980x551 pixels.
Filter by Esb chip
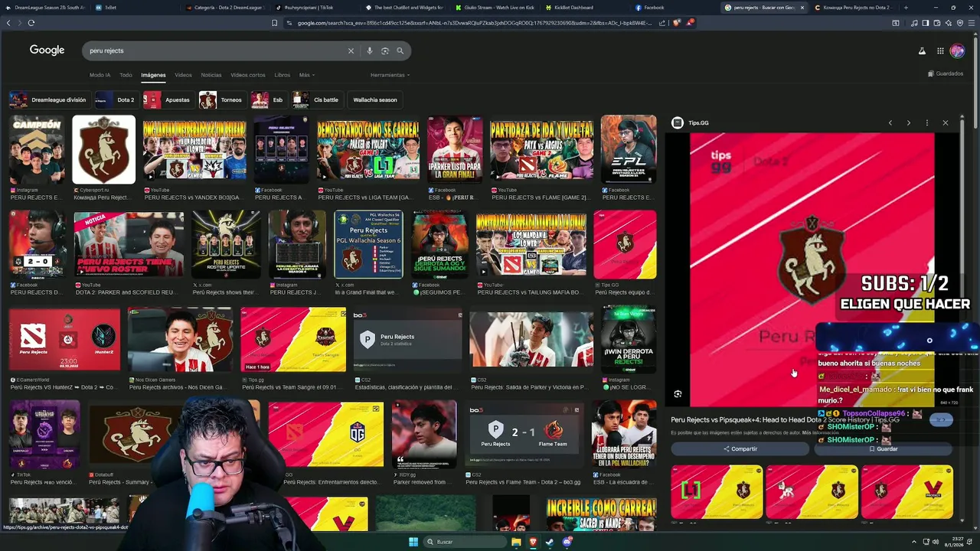pyautogui.click(x=269, y=99)
